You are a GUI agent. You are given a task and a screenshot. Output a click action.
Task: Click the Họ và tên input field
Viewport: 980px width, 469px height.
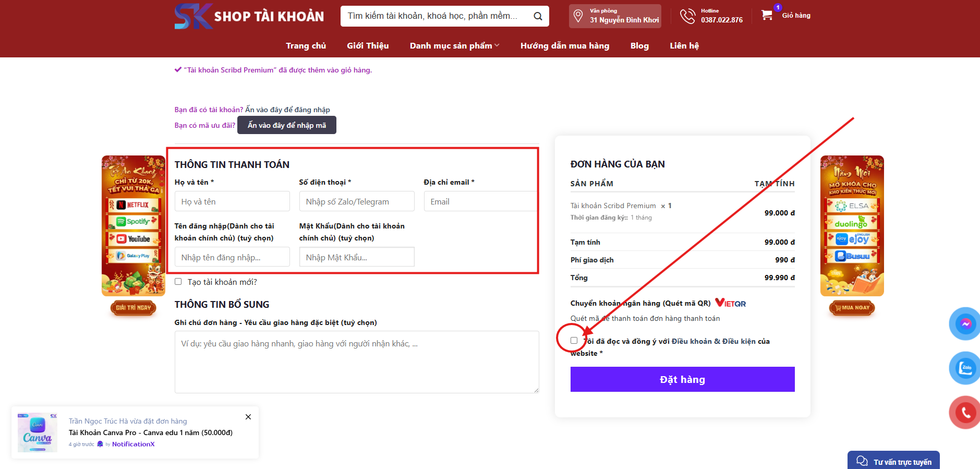pyautogui.click(x=232, y=201)
